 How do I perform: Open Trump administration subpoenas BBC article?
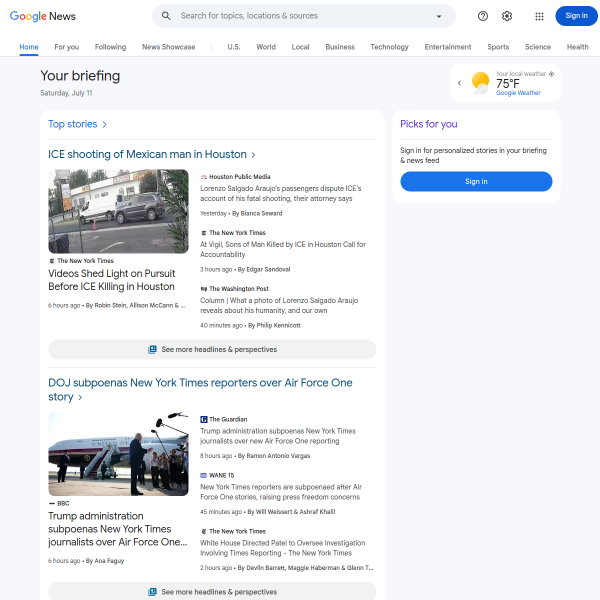118,529
